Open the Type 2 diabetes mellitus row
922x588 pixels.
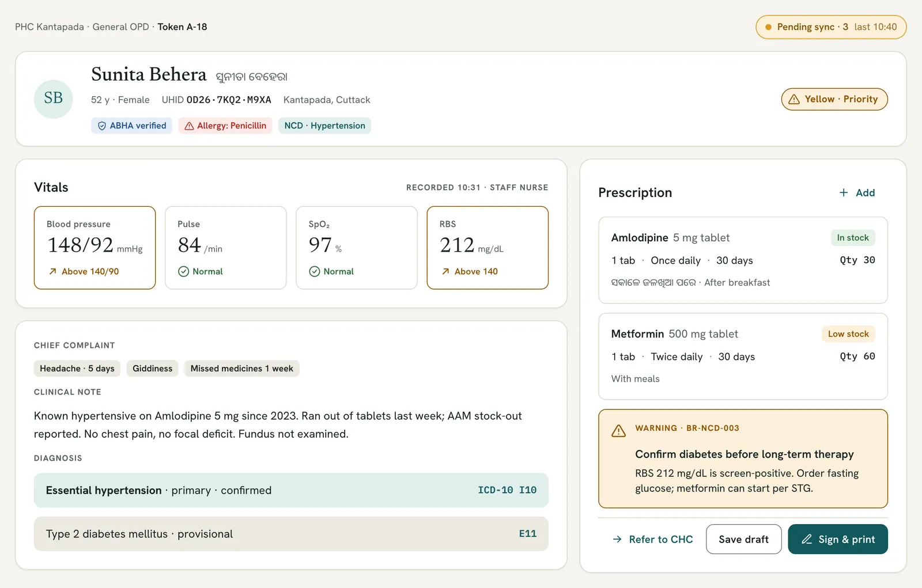tap(291, 534)
